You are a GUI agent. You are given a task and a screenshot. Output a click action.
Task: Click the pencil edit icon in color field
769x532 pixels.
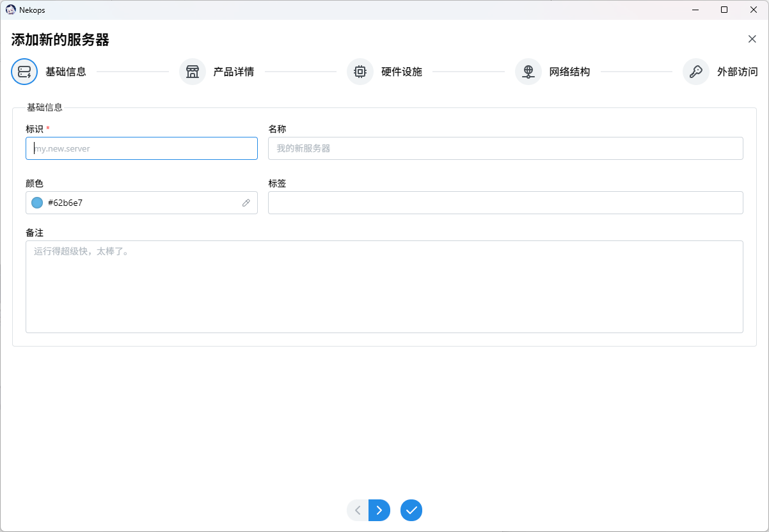click(246, 203)
